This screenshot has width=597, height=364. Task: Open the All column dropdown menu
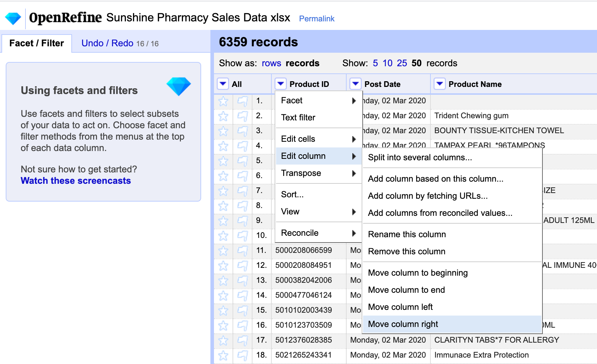point(223,84)
